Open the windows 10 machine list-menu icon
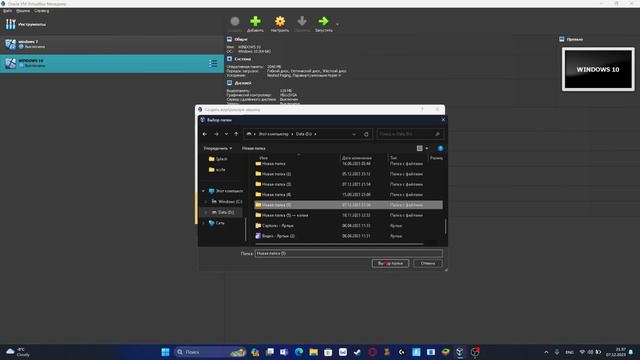 [x=213, y=63]
